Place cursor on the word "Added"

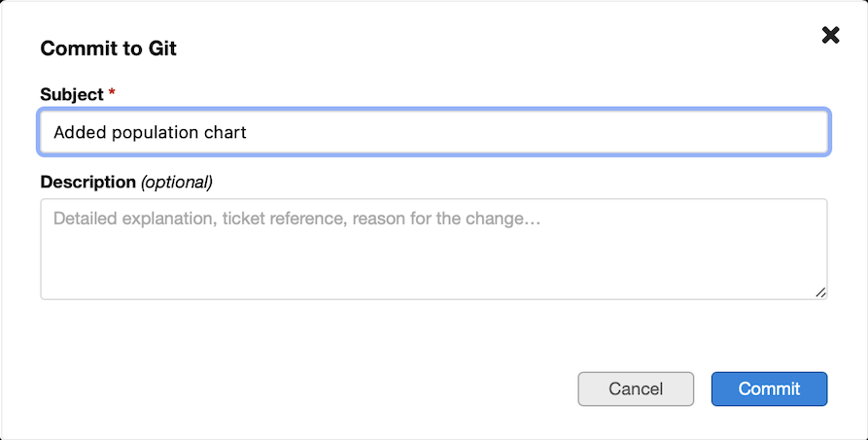[75, 132]
